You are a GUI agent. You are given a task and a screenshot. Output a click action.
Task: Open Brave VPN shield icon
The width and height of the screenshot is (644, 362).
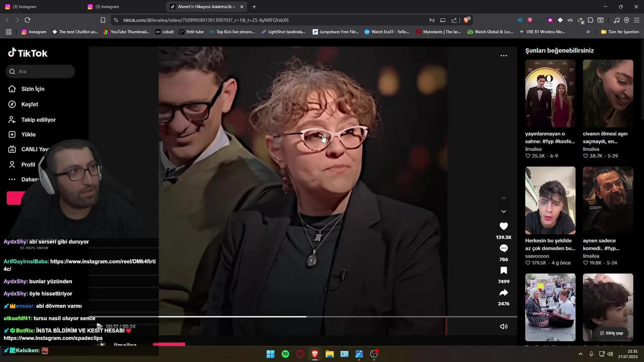(627, 20)
